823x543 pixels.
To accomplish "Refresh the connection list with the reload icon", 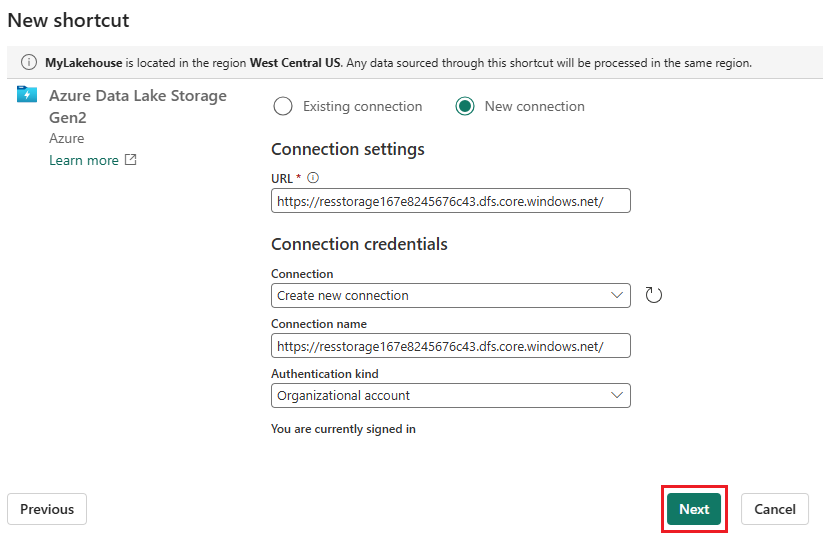I will [653, 295].
